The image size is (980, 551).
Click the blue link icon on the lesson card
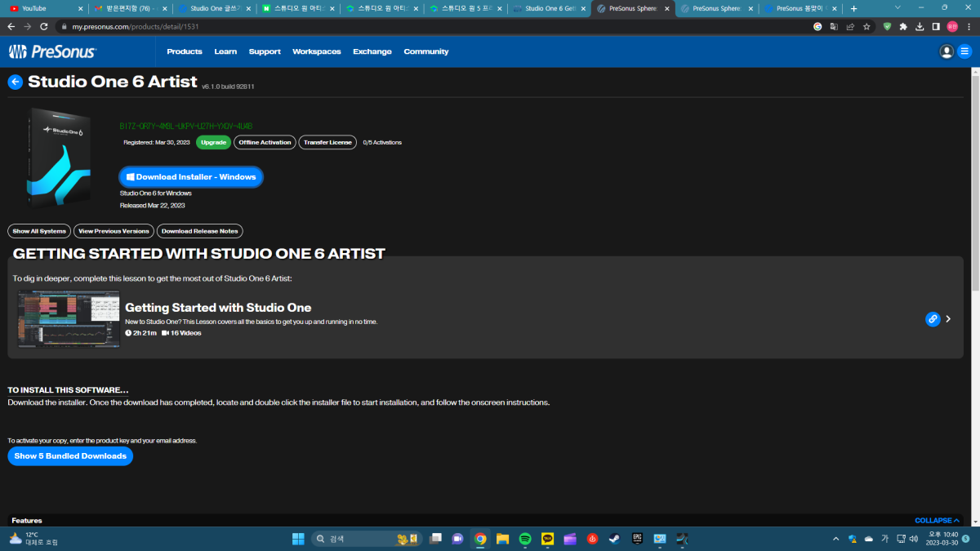click(933, 319)
